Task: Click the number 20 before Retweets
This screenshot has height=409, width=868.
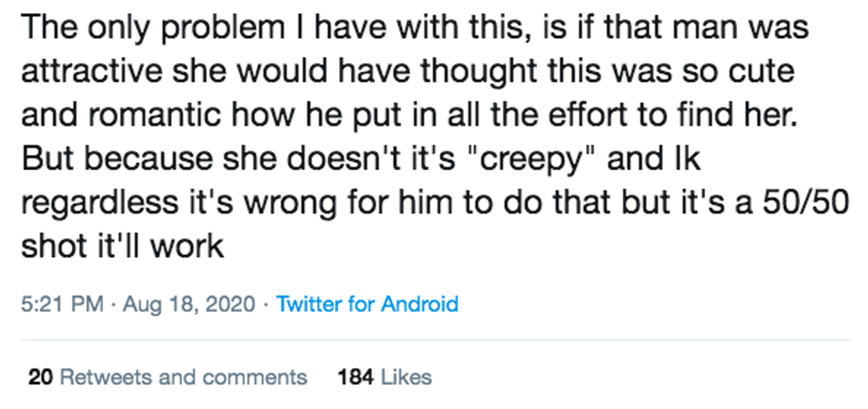Action: 40,377
